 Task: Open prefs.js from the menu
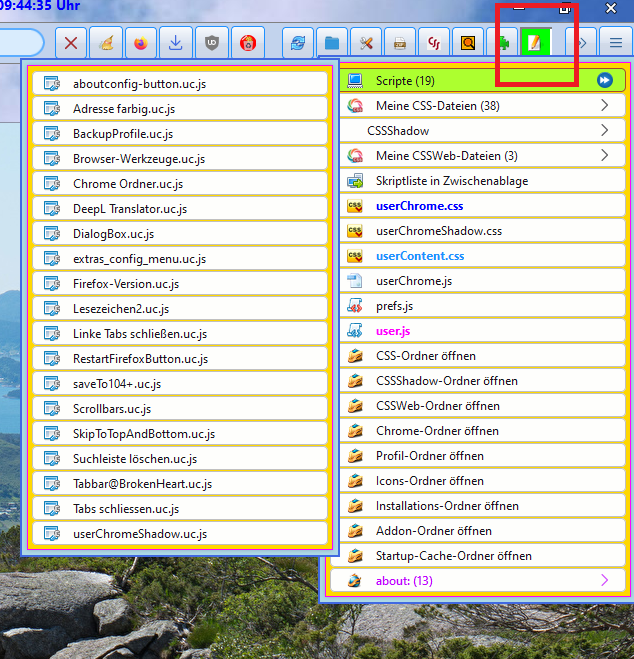pyautogui.click(x=396, y=306)
